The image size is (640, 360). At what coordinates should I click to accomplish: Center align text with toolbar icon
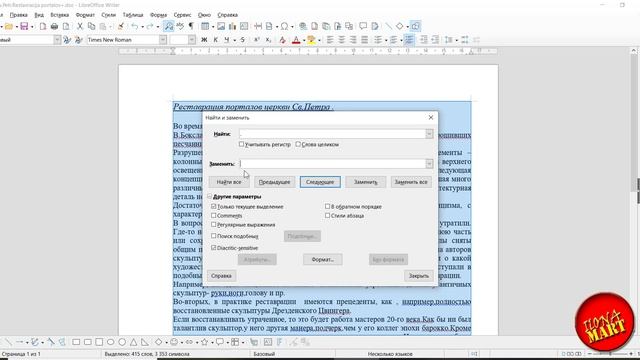tap(342, 40)
